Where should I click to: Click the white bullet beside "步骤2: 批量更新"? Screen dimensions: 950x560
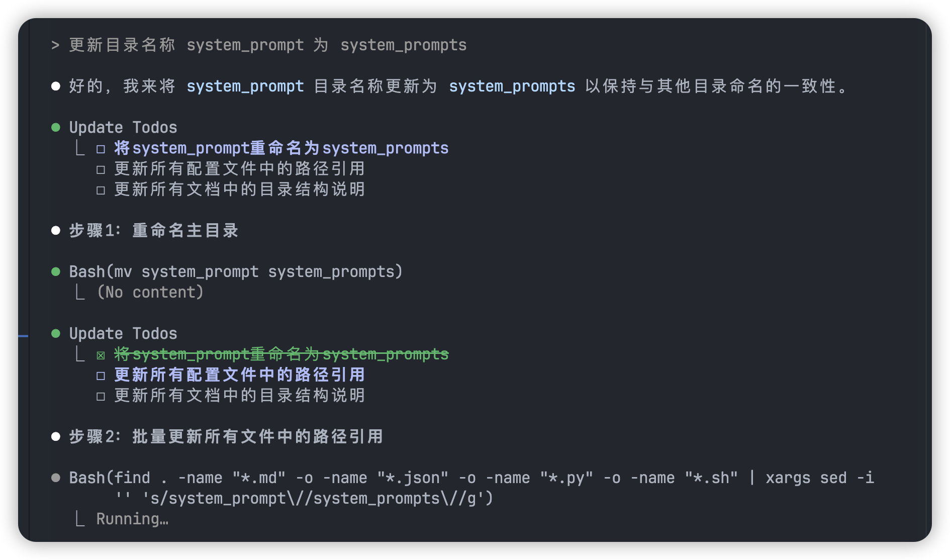[56, 437]
